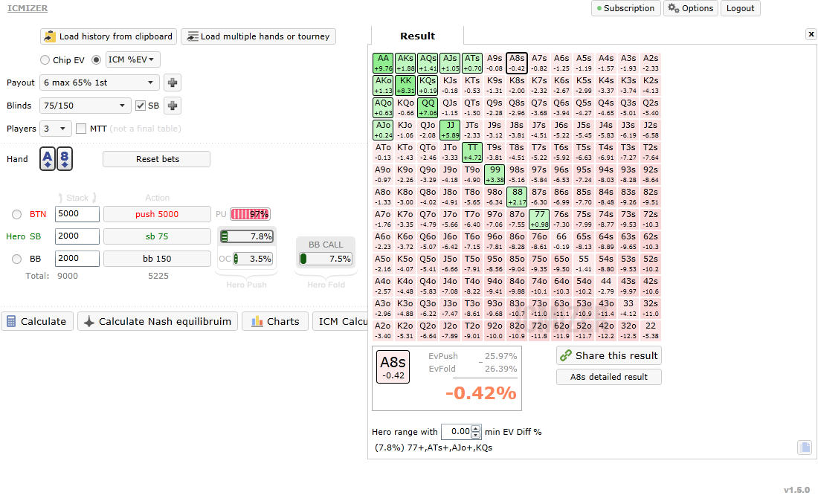Click the large A8s -0.42 summary card
This screenshot has width=818, height=504.
(393, 366)
